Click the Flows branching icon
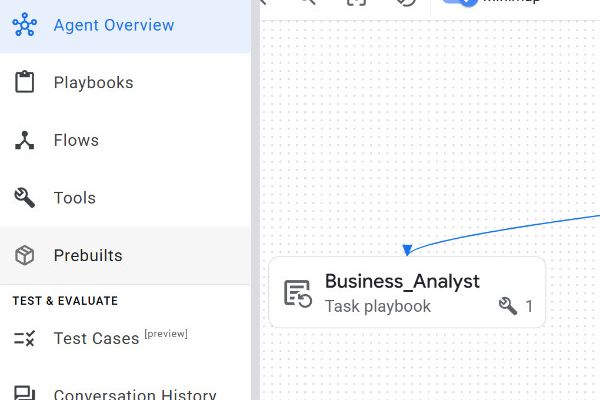Image resolution: width=600 pixels, height=400 pixels. click(25, 141)
